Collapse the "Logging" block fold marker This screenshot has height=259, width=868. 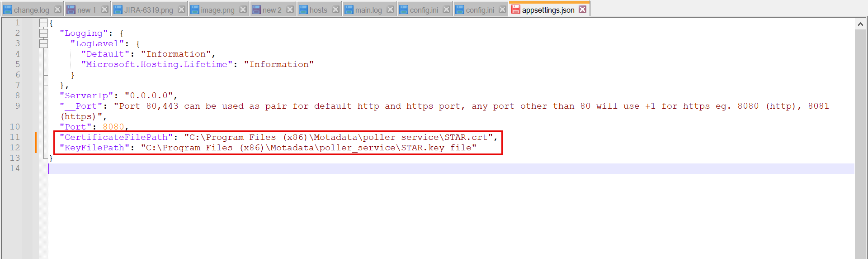coord(43,33)
